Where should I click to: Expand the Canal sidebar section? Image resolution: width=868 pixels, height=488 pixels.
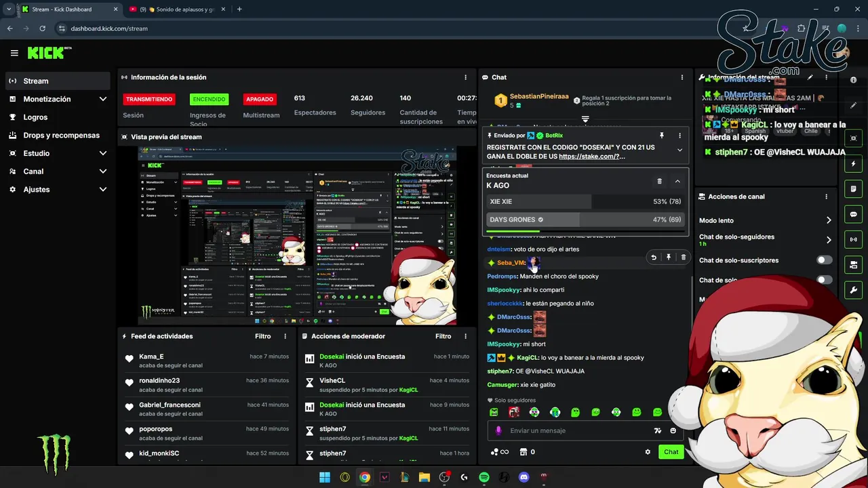click(103, 171)
